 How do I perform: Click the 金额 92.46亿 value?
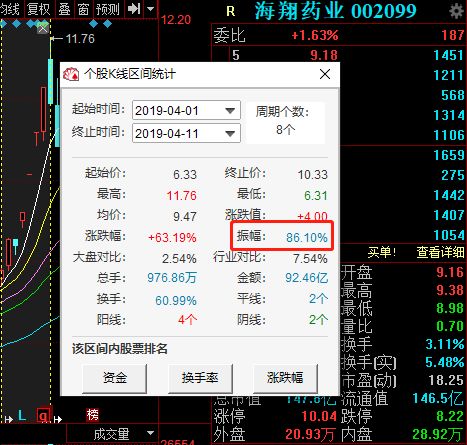coord(307,278)
